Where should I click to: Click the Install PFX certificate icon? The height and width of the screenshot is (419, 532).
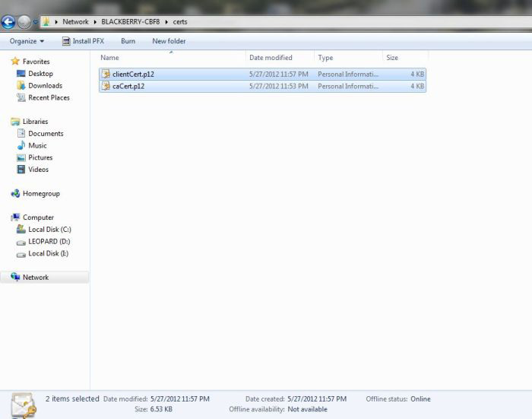pyautogui.click(x=66, y=41)
